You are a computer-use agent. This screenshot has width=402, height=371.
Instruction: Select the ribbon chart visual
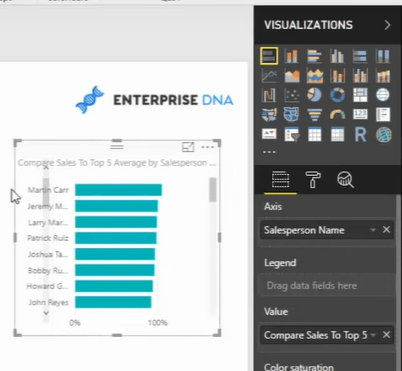tap(383, 76)
